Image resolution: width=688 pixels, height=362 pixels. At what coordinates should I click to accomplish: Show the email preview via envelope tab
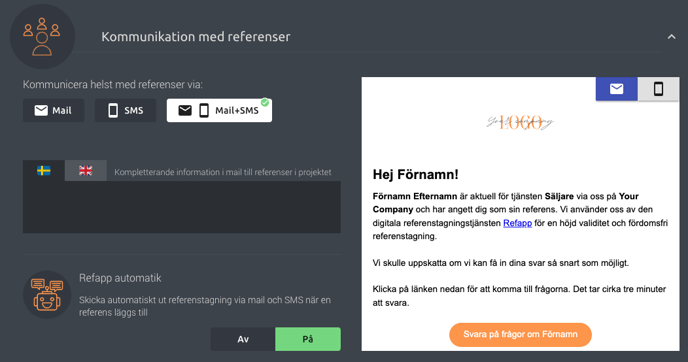point(616,89)
